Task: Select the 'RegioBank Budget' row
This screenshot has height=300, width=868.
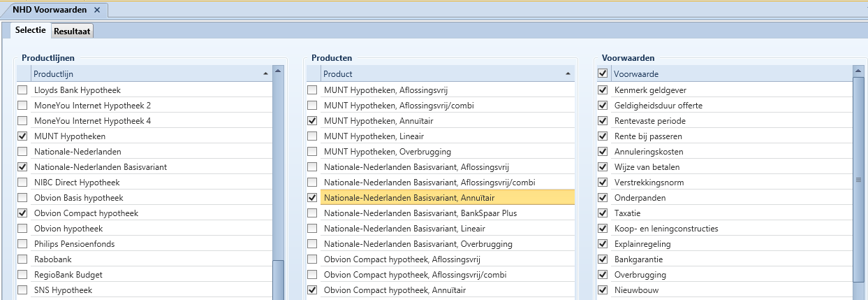Action: 144,275
